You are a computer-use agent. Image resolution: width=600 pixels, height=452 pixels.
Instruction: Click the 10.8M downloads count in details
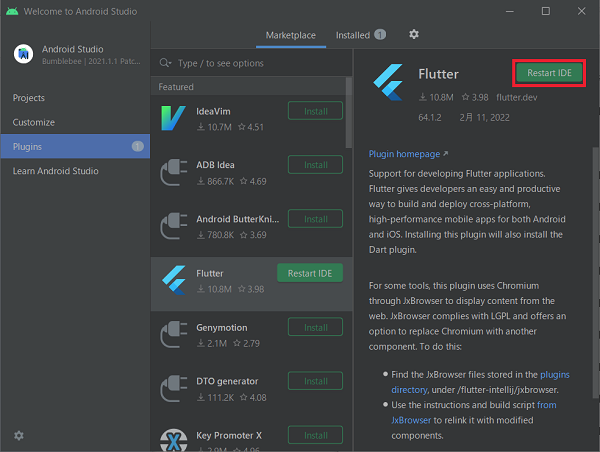point(436,98)
